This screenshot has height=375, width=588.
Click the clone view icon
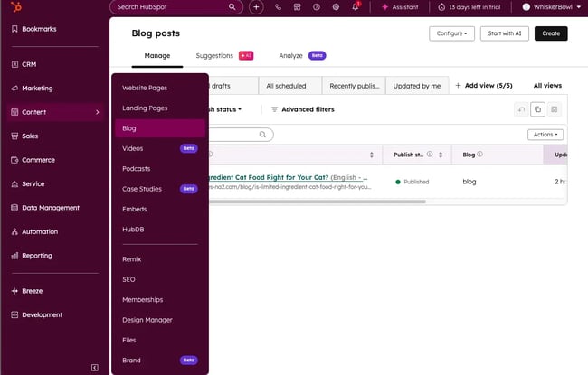[537, 109]
